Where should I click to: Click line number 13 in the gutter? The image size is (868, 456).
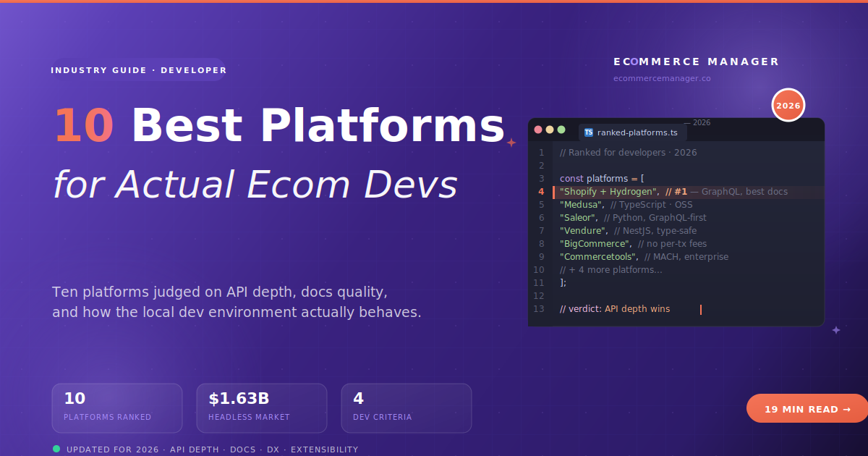tap(539, 309)
